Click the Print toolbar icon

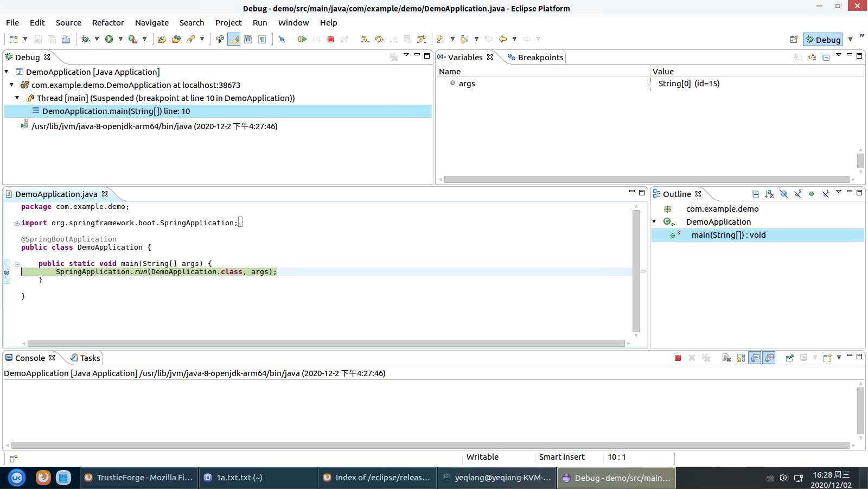(66, 39)
